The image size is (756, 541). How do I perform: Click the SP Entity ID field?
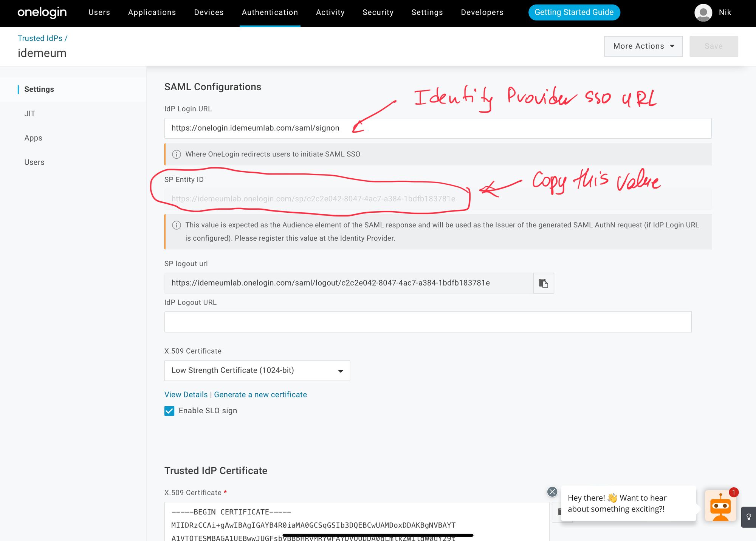coord(438,199)
